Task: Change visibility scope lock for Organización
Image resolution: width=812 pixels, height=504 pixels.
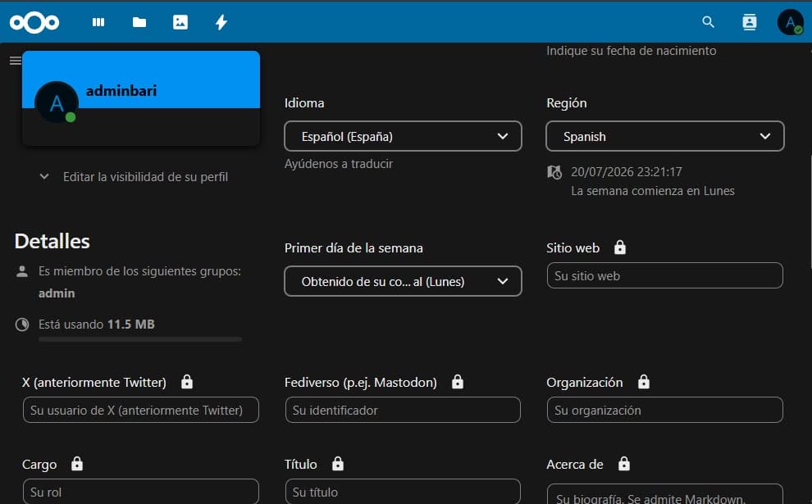Action: [644, 382]
